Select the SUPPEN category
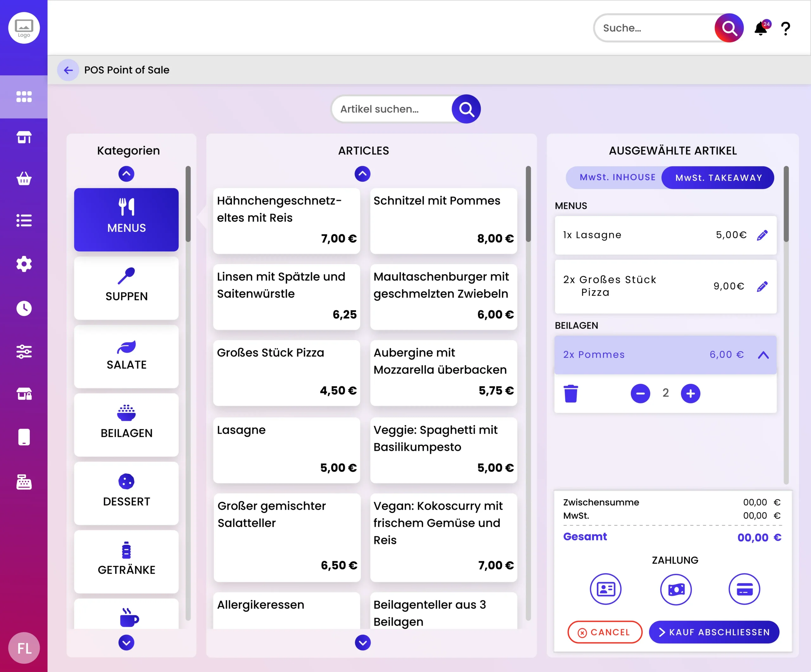The width and height of the screenshot is (811, 672). (126, 288)
